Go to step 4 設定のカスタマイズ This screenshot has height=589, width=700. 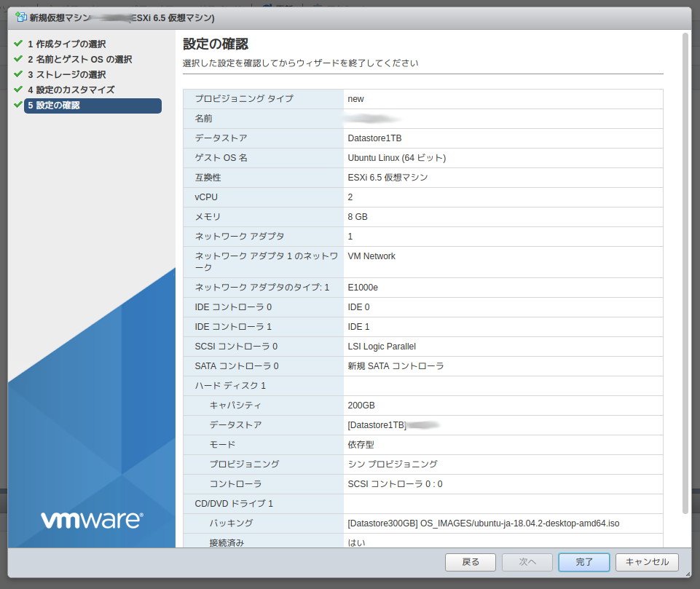click(71, 90)
